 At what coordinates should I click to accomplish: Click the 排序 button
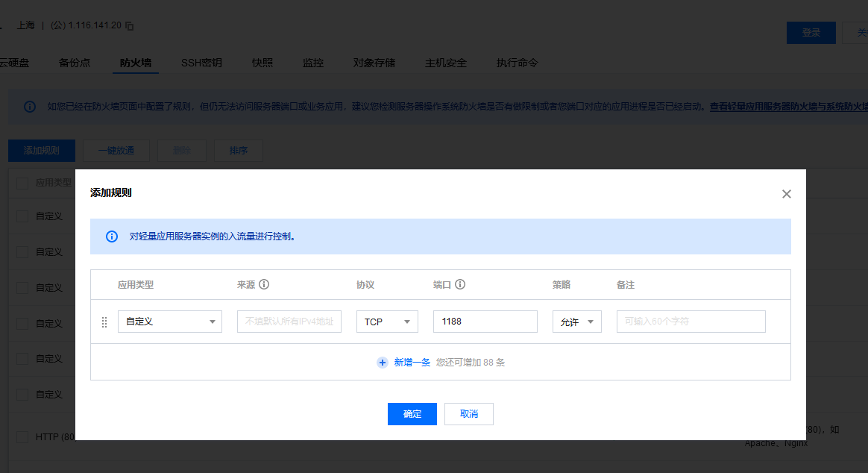pos(239,150)
